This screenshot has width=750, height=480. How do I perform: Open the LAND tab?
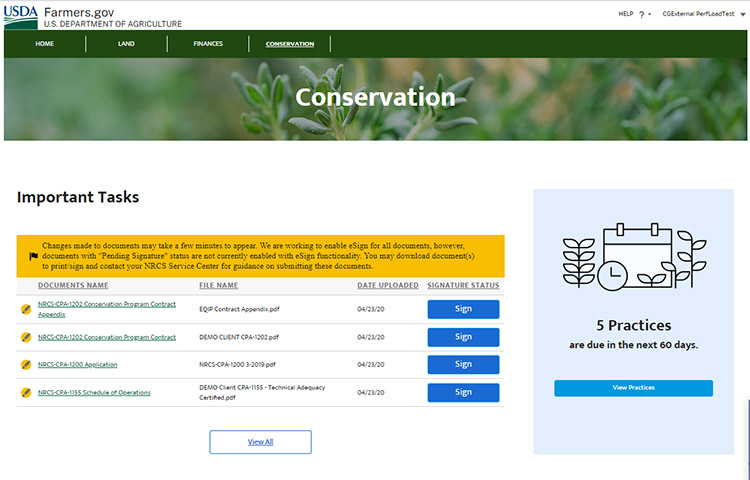(126, 44)
